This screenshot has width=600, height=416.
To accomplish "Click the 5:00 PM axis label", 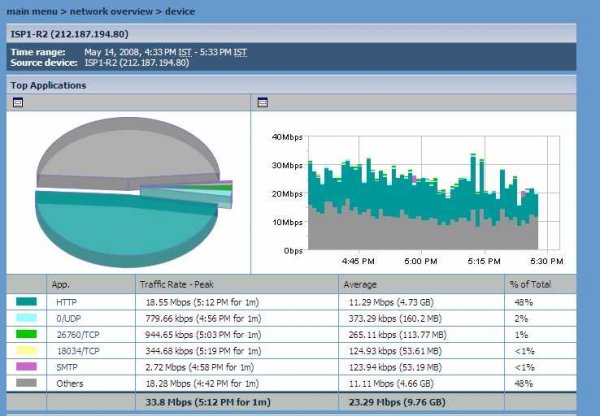I will click(x=421, y=261).
